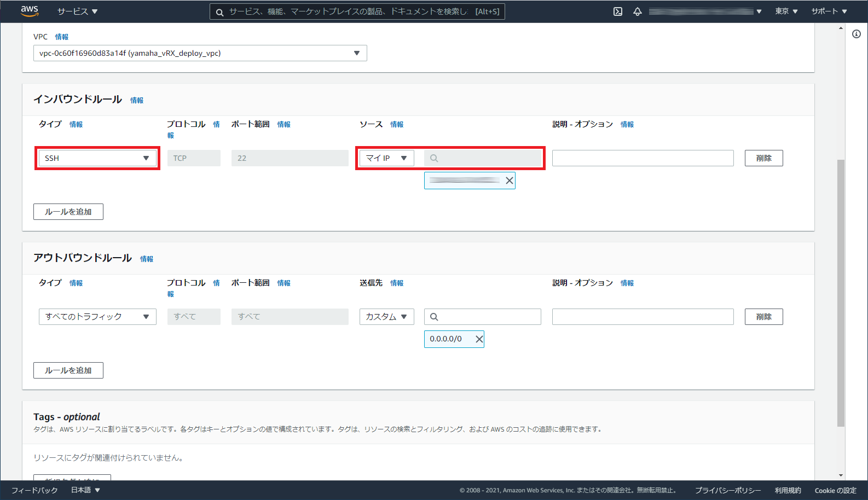This screenshot has width=868, height=500.
Task: Open the source マイ IP dropdown
Action: (386, 158)
